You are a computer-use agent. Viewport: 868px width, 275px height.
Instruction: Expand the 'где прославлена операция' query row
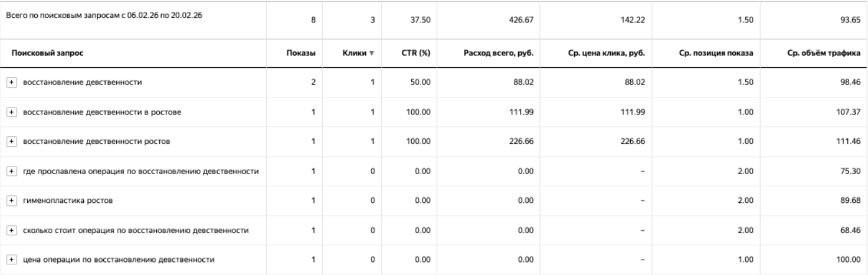point(10,171)
